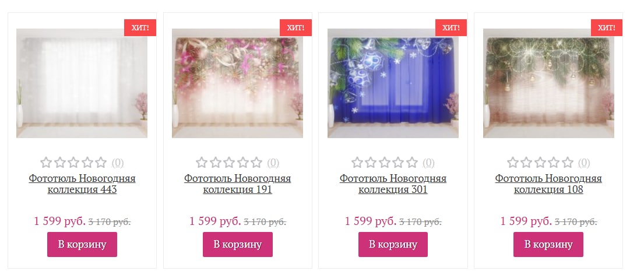
Task: Give collection 443 a one-star rating
Action: tap(46, 163)
